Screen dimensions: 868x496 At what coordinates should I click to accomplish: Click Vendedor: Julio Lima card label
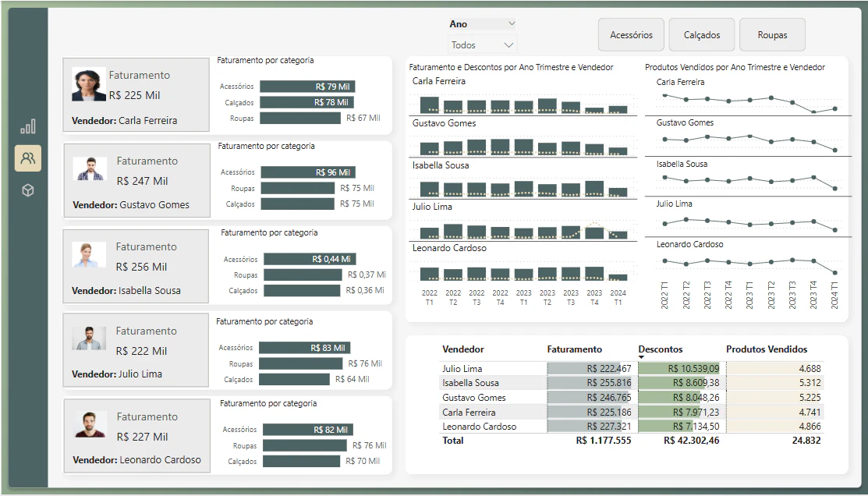click(117, 374)
